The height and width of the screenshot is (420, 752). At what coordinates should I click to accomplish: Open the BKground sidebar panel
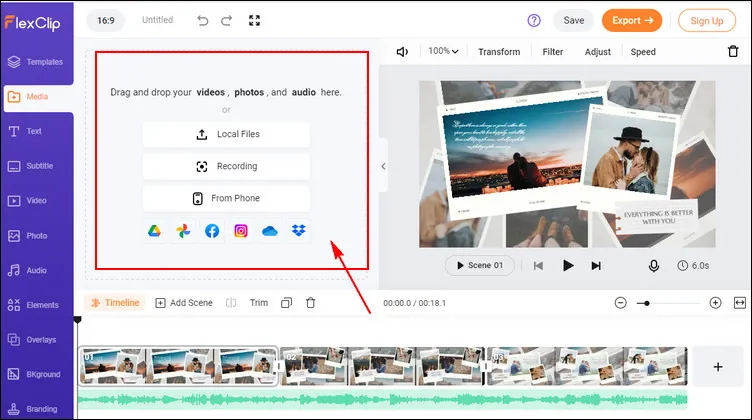click(x=34, y=374)
